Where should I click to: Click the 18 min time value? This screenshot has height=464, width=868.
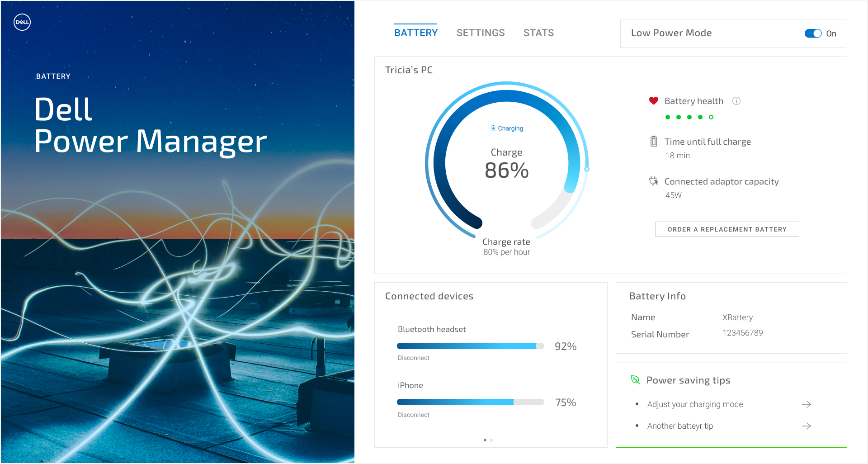tap(677, 156)
